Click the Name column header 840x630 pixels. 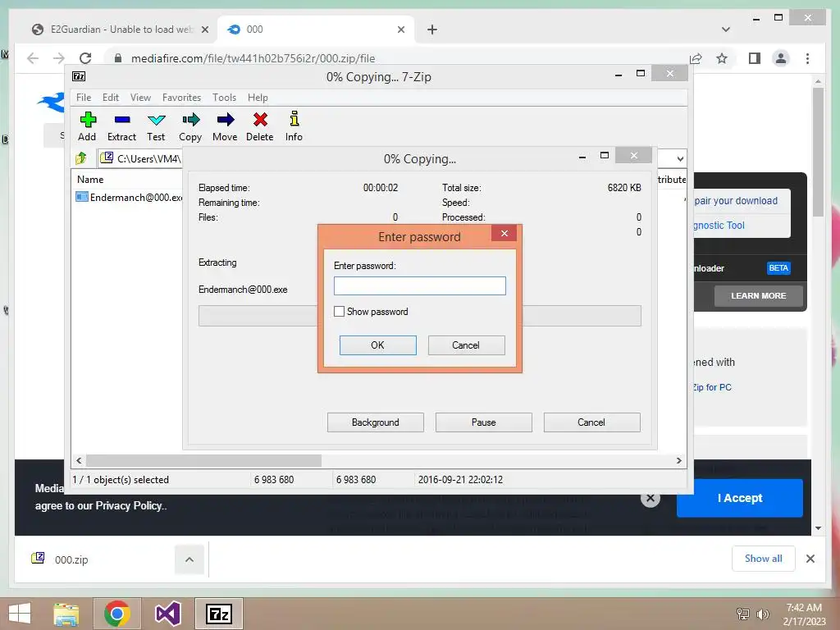click(x=90, y=180)
